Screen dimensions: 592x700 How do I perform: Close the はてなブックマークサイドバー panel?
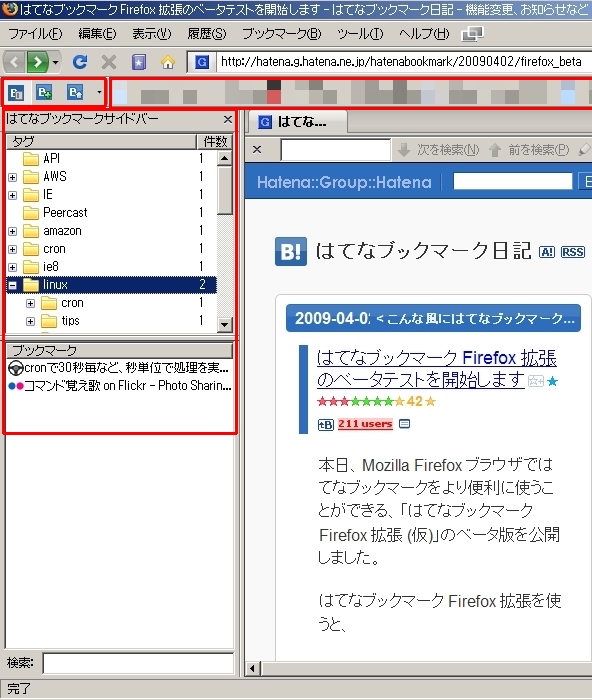(x=228, y=119)
